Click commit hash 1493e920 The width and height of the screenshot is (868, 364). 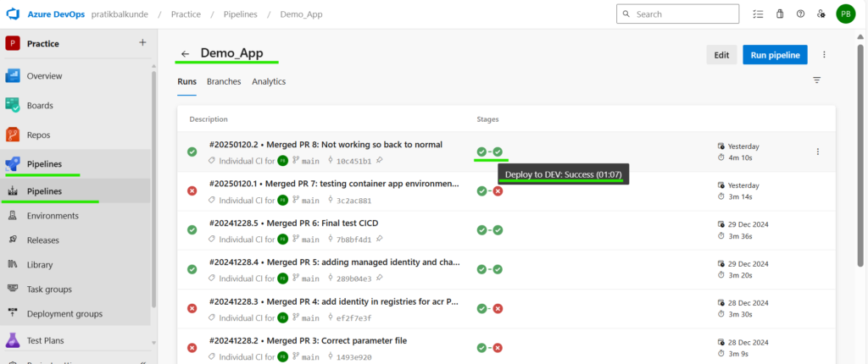pyautogui.click(x=353, y=357)
